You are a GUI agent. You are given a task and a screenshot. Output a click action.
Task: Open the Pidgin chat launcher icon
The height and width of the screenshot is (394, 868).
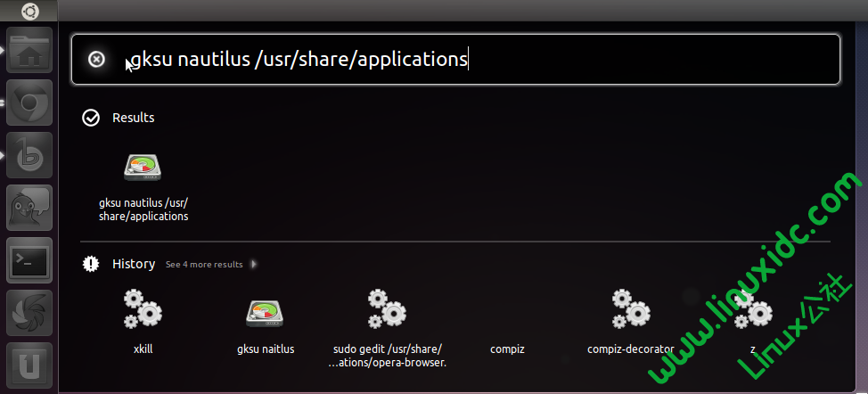tap(29, 208)
